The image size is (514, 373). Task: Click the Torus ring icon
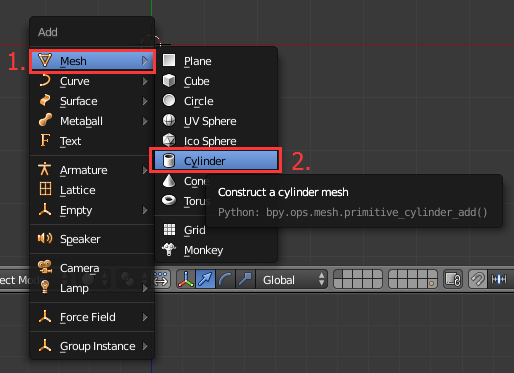pos(169,200)
